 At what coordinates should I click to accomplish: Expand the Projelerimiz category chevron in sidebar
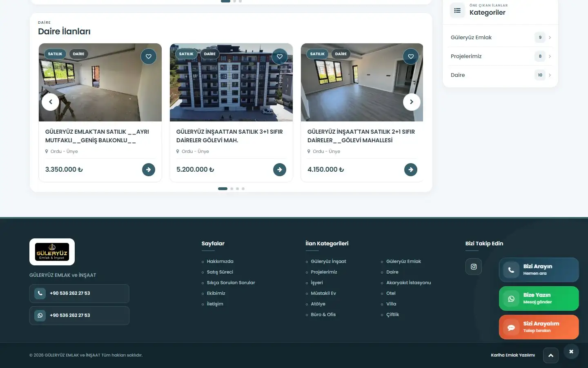(x=550, y=56)
